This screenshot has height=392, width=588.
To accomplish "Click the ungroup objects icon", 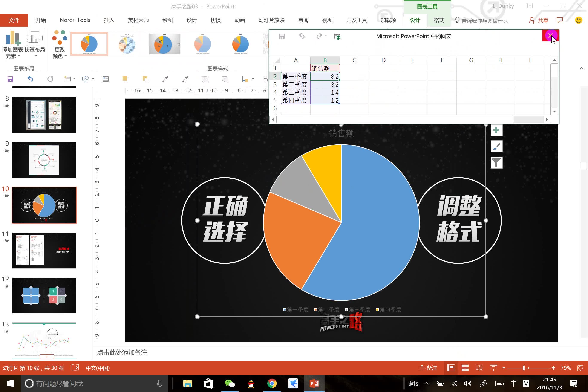I will pos(225,79).
